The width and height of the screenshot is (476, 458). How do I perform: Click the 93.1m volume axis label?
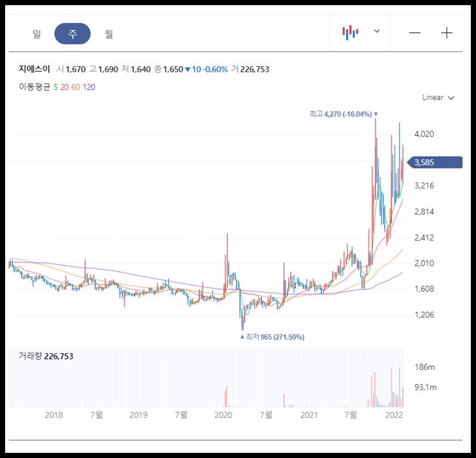[x=426, y=387]
